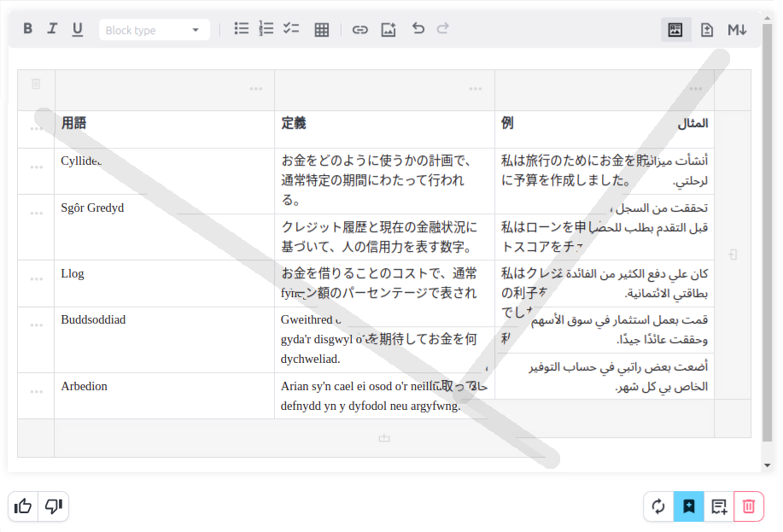
Task: Open the first column's options menu
Action: (x=256, y=89)
